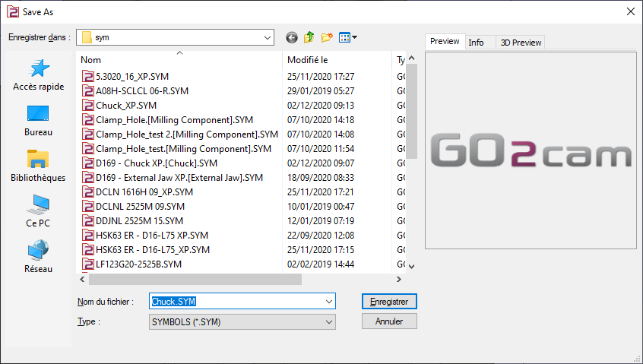The width and height of the screenshot is (643, 364).
Task: Select Bureau desktop shortcut
Action: pos(39,121)
